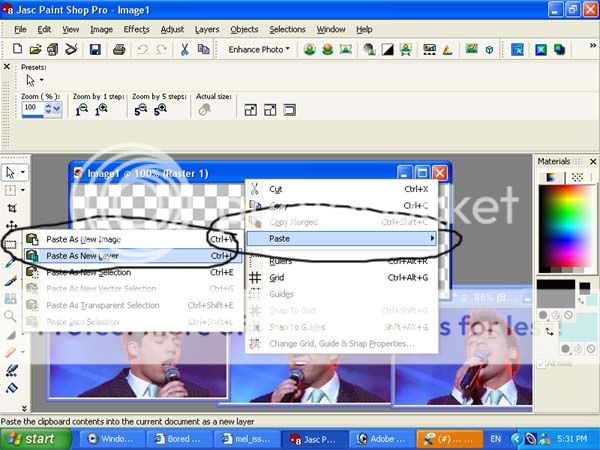Click the Print toolbar icon
Screen dimensions: 600x450
point(119,49)
